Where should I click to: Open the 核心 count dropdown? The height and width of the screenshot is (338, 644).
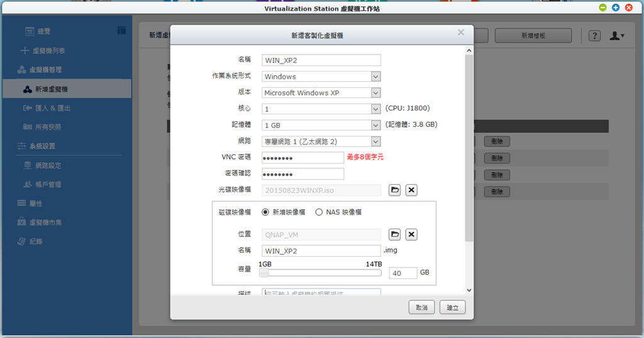tap(321, 109)
